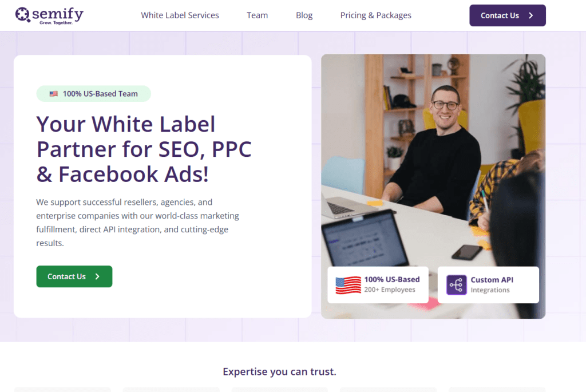Click the Your White Label Partner headline
The width and height of the screenshot is (586, 392).
[x=144, y=149]
